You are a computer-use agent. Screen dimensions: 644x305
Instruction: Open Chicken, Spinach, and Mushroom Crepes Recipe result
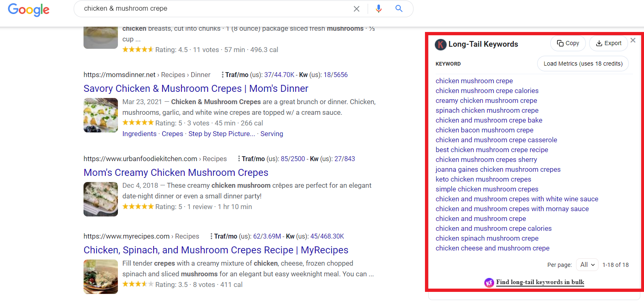[x=216, y=250]
